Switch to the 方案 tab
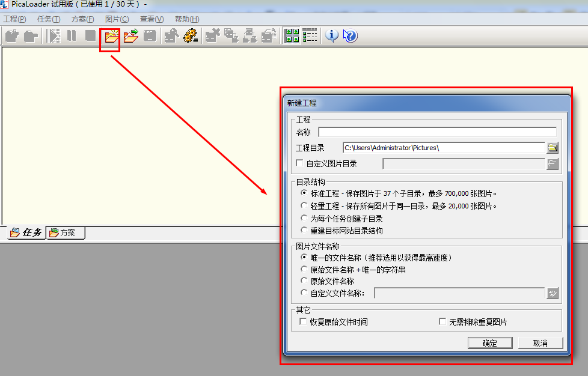 [x=66, y=232]
